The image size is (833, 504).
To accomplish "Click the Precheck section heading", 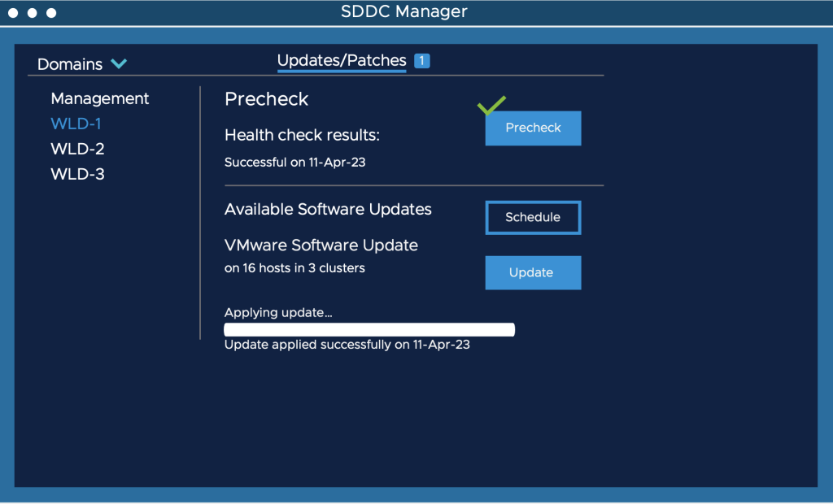I will coord(266,99).
